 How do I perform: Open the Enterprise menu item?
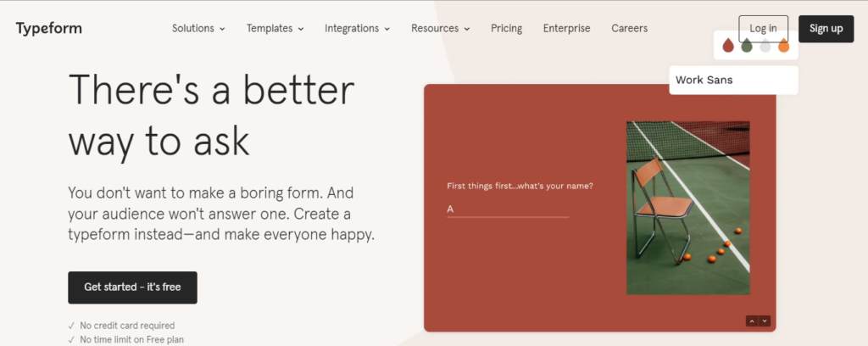pos(566,28)
